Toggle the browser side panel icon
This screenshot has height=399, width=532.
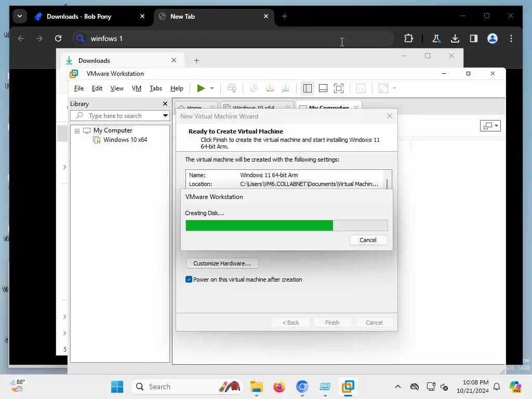[474, 38]
